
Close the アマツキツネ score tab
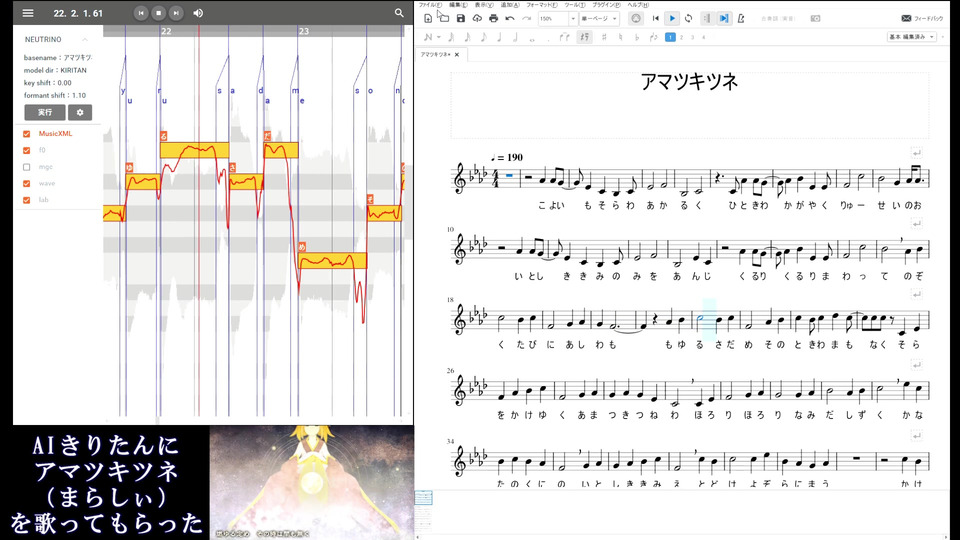[457, 54]
